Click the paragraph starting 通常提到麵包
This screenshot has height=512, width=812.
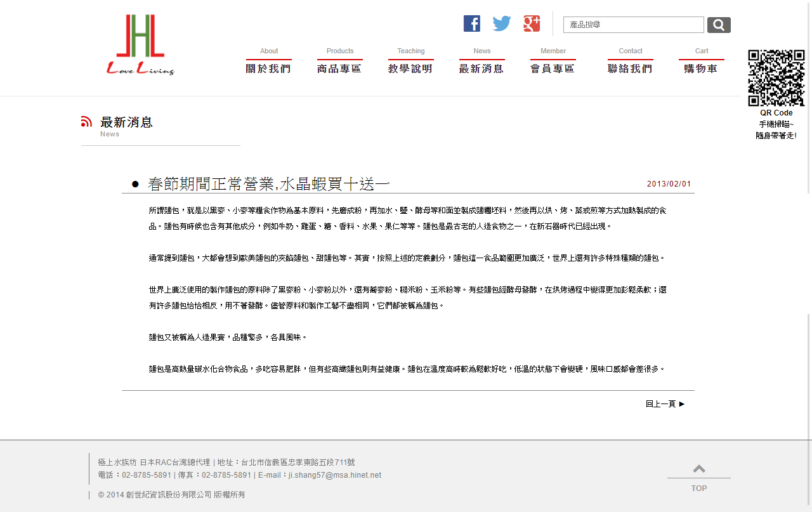pos(407,258)
